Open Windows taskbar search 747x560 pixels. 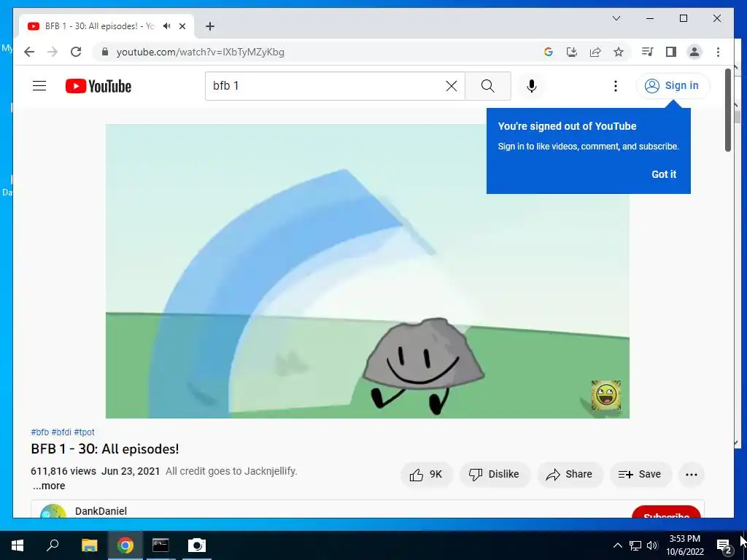53,545
